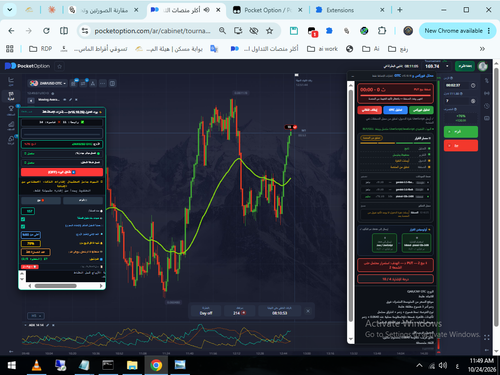Toggle the second checkbox in left bot panel

(x=23, y=226)
